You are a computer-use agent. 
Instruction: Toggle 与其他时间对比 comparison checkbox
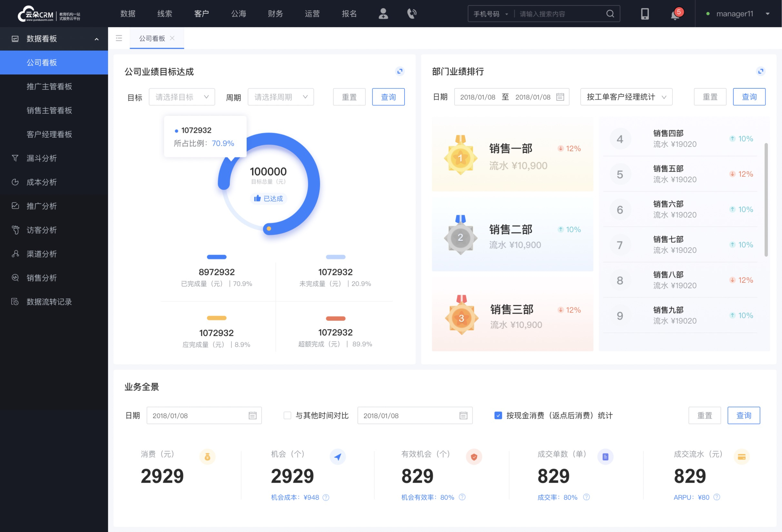(285, 416)
